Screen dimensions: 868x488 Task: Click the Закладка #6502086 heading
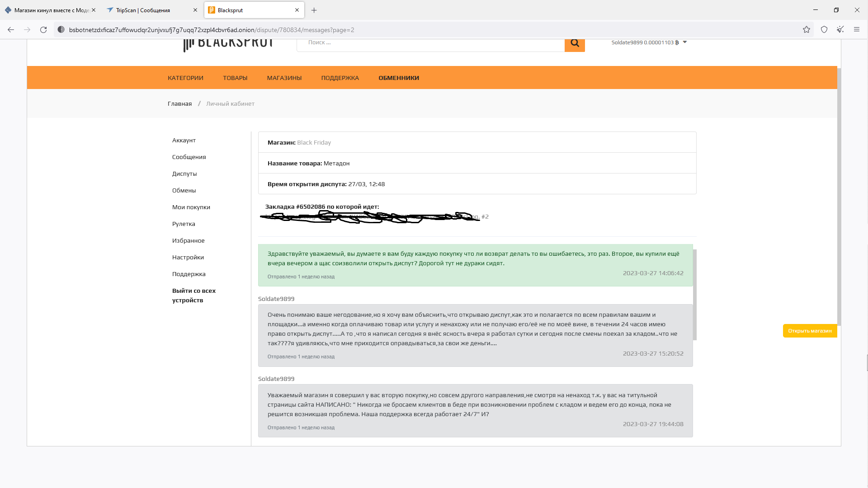tap(322, 206)
